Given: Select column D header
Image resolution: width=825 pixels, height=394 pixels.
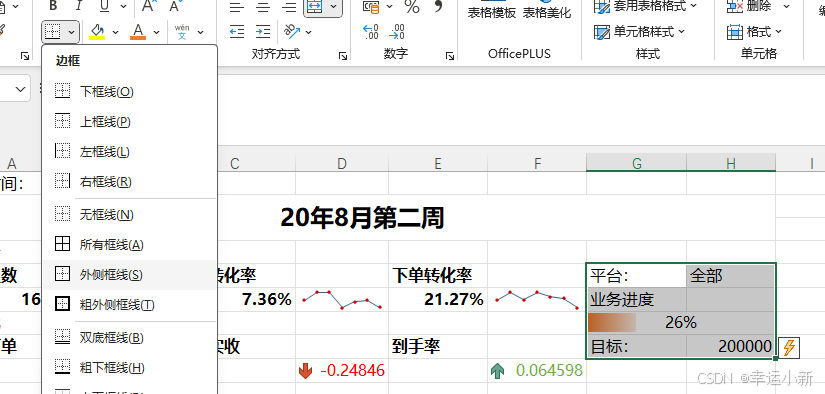Looking at the screenshot, I should pyautogui.click(x=342, y=164).
